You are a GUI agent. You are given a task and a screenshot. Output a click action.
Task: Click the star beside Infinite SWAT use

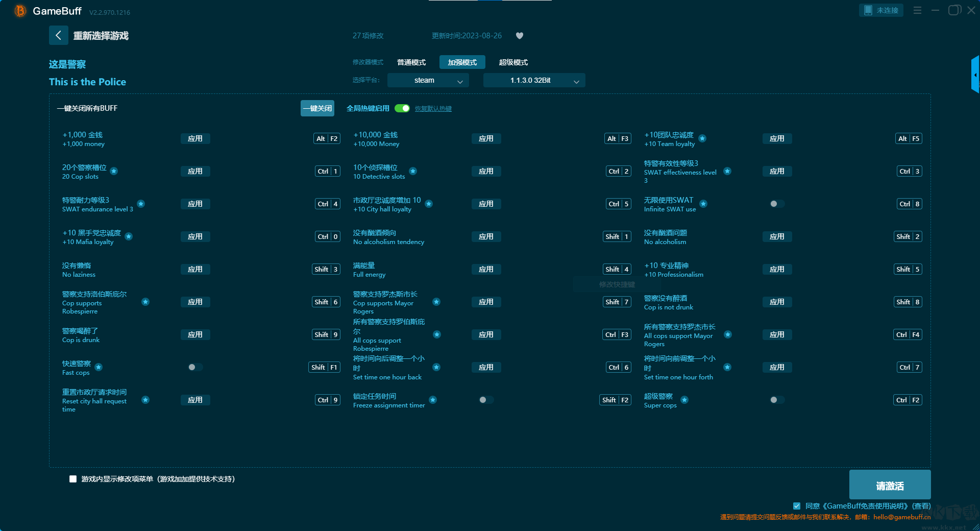pyautogui.click(x=703, y=204)
